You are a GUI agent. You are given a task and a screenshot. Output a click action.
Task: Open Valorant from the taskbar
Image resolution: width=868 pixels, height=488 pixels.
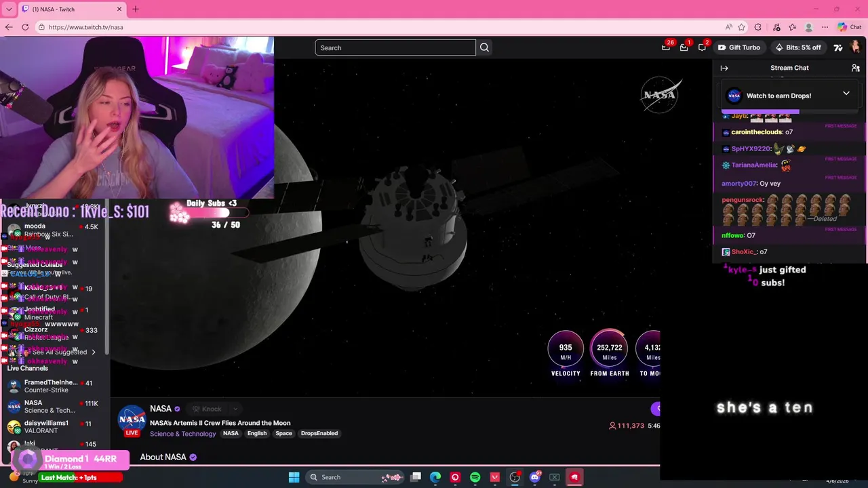[x=495, y=477]
